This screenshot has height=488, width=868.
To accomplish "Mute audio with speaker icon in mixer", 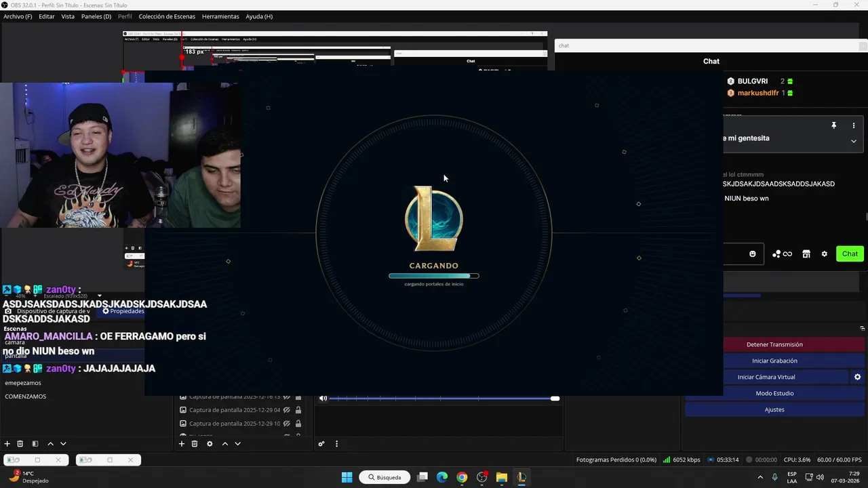I will point(323,399).
